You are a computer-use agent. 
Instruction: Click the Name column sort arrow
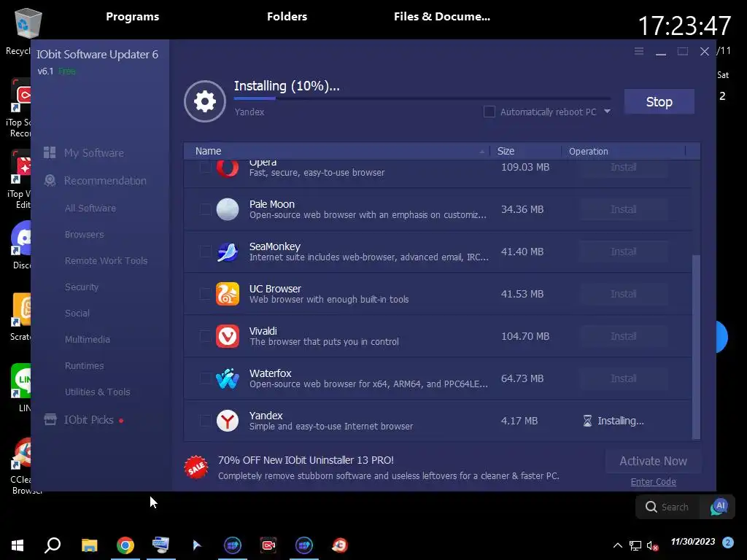point(481,152)
